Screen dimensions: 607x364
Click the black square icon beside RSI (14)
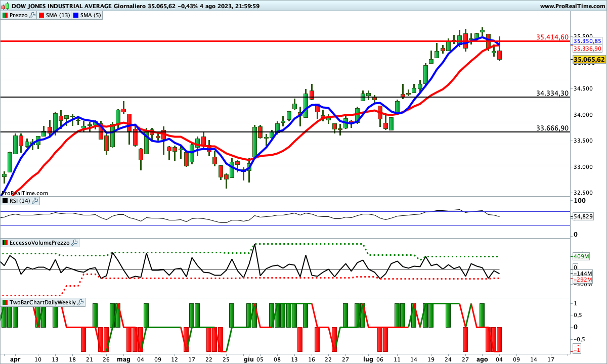(x=6, y=201)
